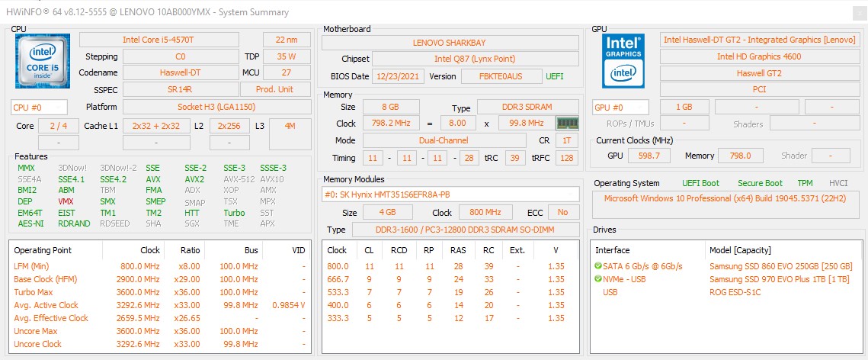Click the AVX2 feature label
Screen dimensions: 868x360
[194, 179]
